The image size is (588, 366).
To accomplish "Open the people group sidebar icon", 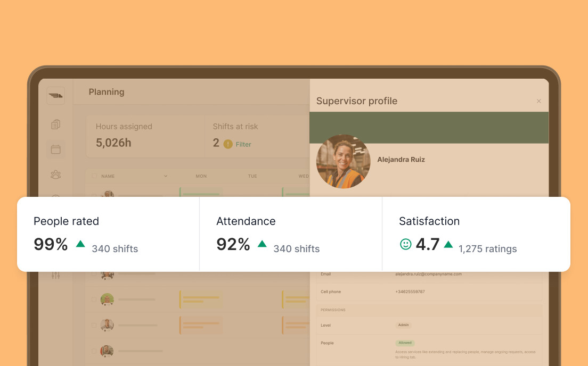I will click(x=55, y=174).
